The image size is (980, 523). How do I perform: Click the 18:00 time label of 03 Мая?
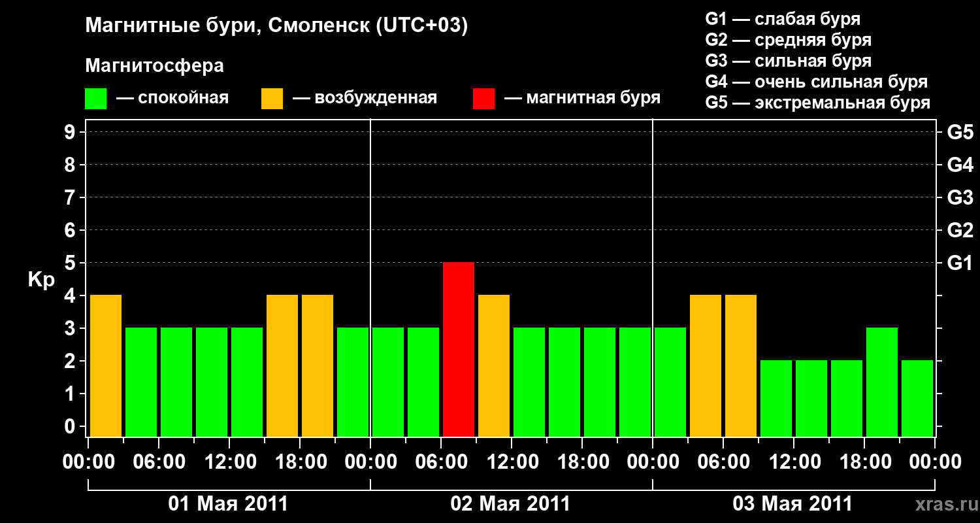click(x=864, y=462)
